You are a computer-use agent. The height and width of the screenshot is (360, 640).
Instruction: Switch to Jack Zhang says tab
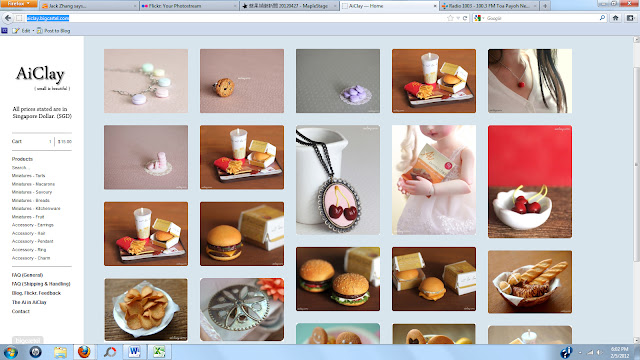tap(89, 6)
